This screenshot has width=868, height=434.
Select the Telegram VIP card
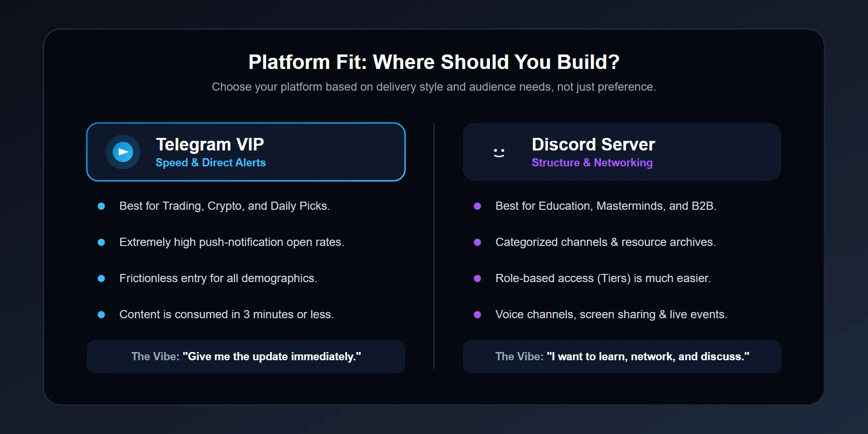point(245,152)
